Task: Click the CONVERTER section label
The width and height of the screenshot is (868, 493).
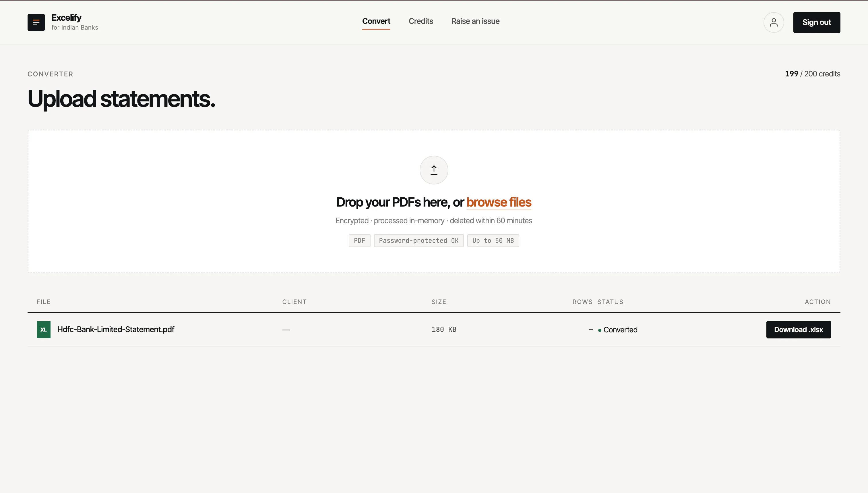Action: tap(51, 74)
